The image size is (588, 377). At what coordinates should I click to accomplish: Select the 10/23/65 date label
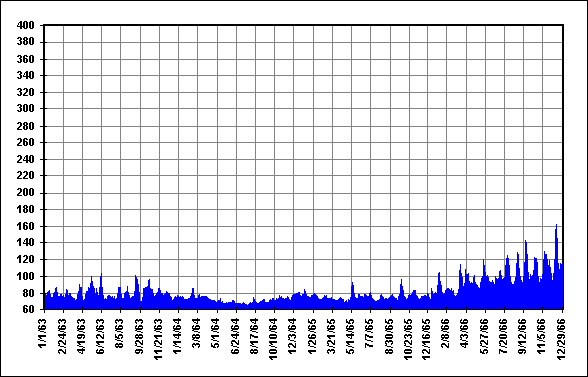[408, 339]
